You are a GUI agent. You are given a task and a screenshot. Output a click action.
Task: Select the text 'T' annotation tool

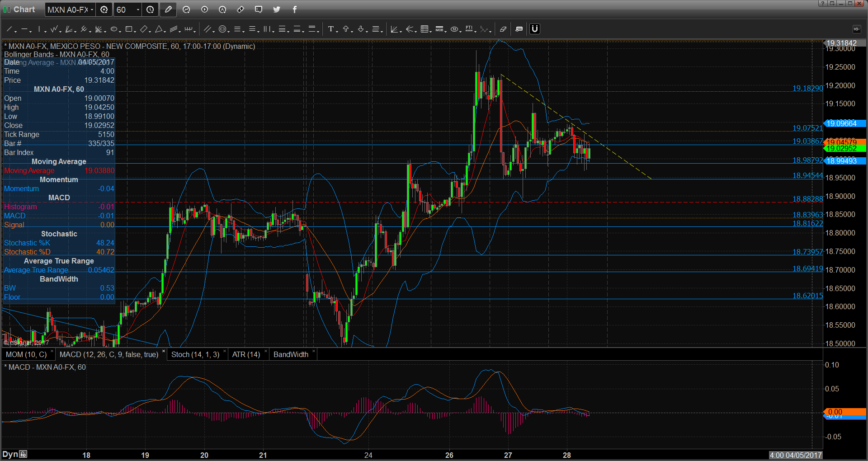(x=331, y=29)
